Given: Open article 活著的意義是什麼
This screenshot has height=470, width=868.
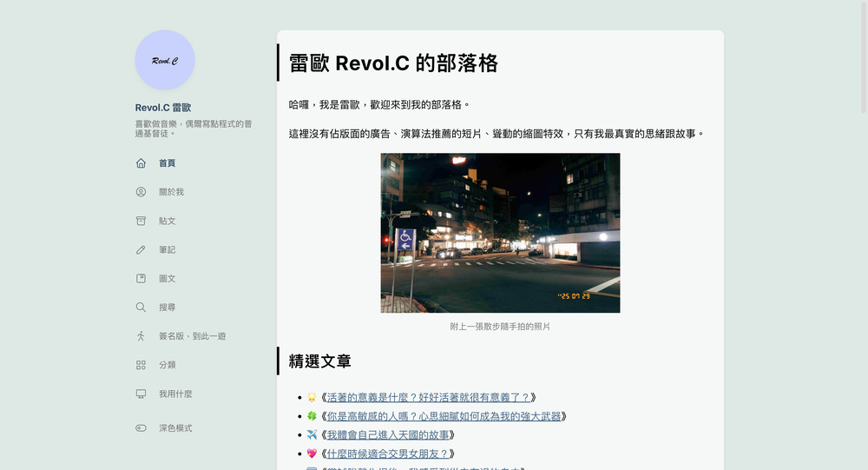Looking at the screenshot, I should [x=428, y=397].
